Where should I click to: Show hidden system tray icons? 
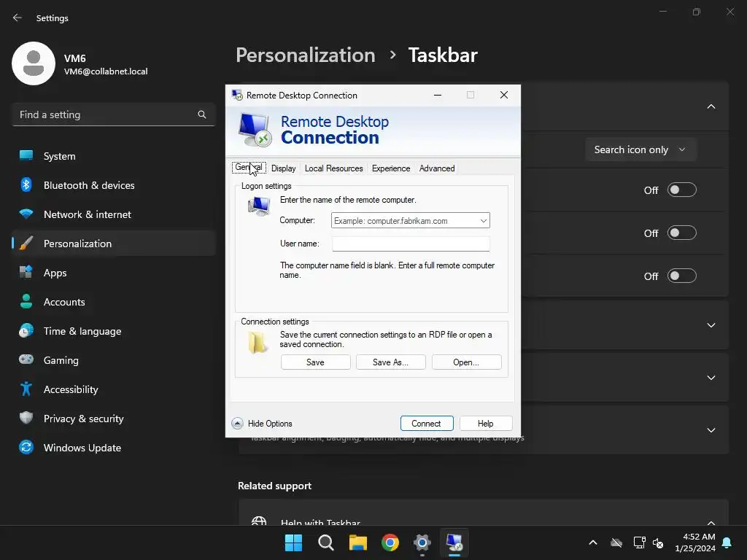[593, 542]
